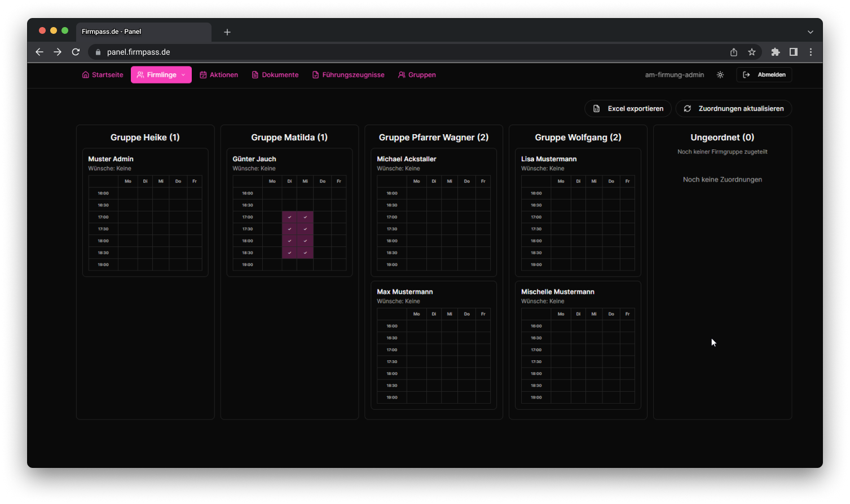Screen dimensions: 850x504
Task: Expand the Firmlinge dropdown chevron
Action: pyautogui.click(x=184, y=74)
